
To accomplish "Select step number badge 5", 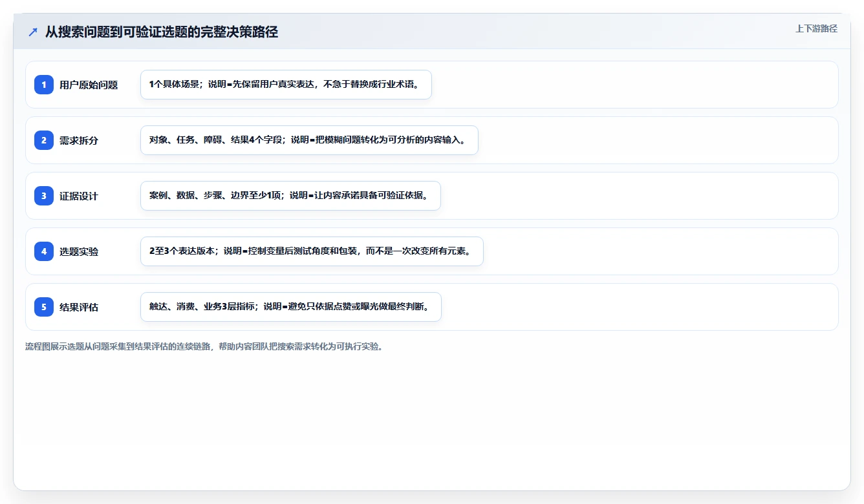I will pyautogui.click(x=44, y=307).
